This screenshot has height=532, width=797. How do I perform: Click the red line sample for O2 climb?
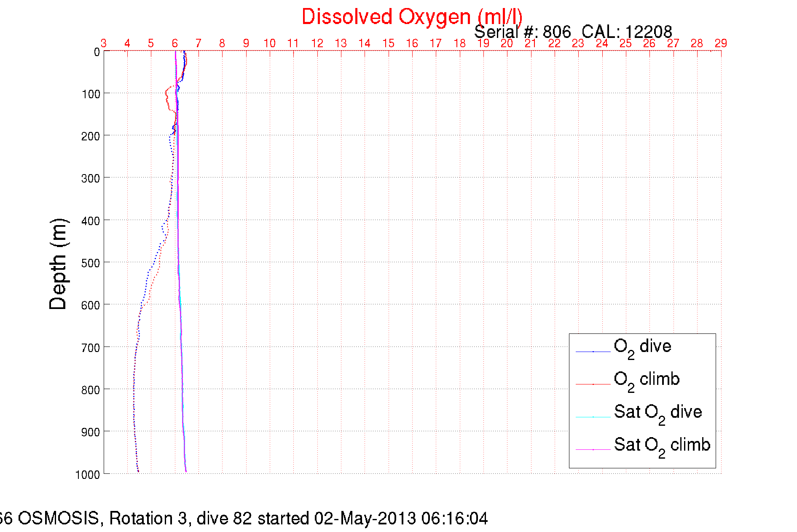(593, 384)
